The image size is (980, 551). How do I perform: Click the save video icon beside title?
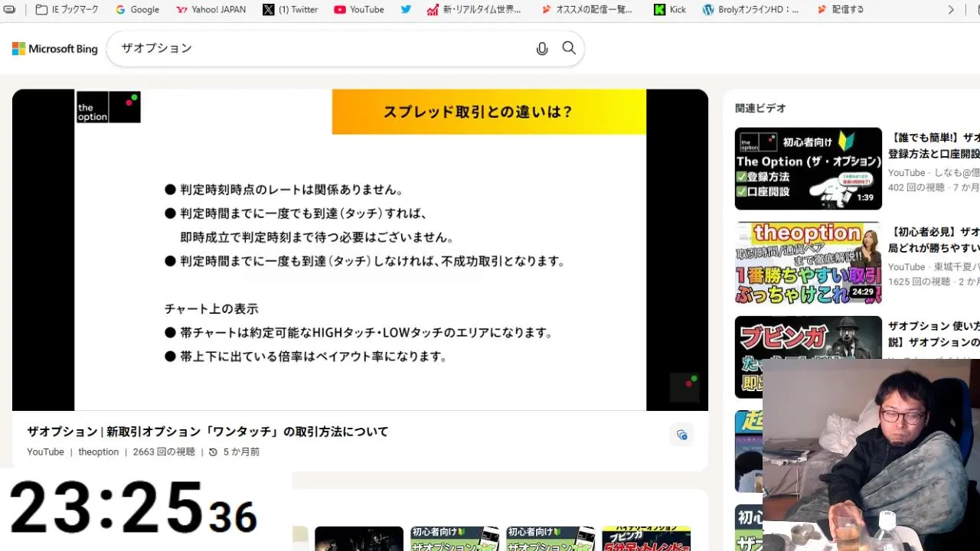pos(681,435)
